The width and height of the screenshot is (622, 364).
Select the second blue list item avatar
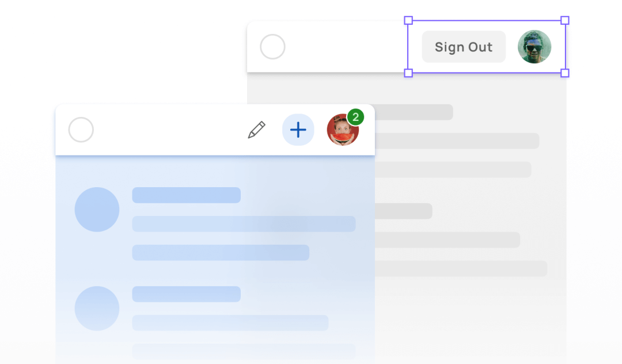click(x=97, y=309)
